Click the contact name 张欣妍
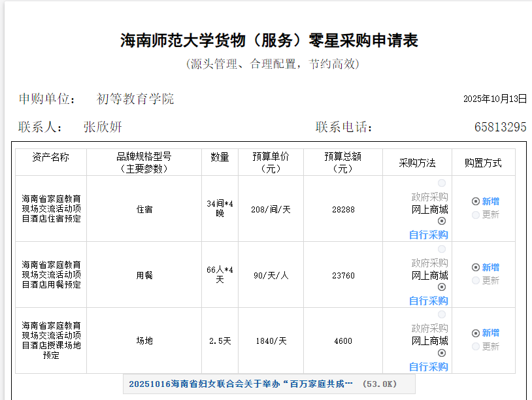Viewport: 532px width, 400px height. coord(103,127)
